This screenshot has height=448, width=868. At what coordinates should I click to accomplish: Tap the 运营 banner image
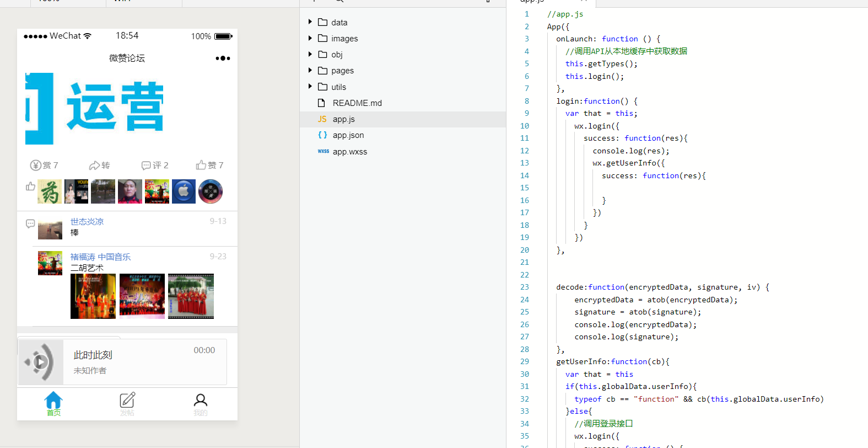point(95,109)
